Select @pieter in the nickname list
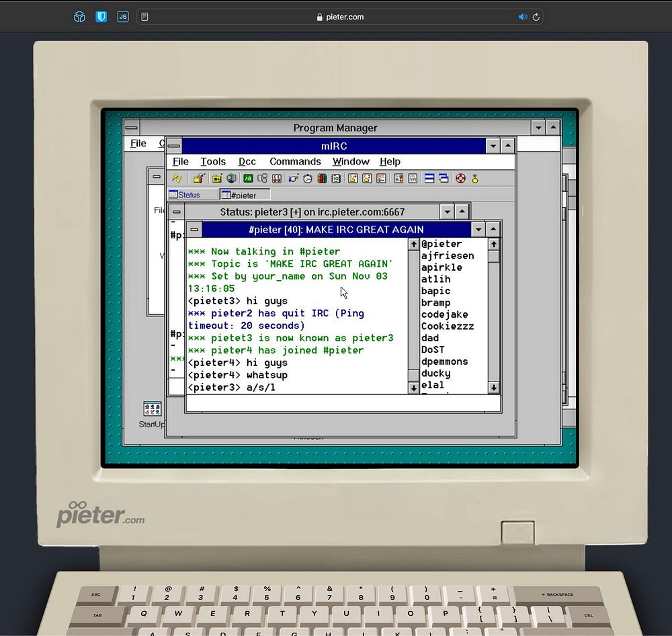This screenshot has height=636, width=672. point(442,244)
